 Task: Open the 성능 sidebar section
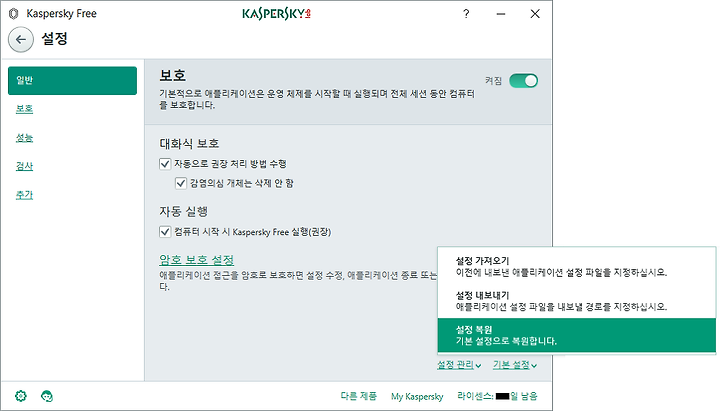(24, 138)
